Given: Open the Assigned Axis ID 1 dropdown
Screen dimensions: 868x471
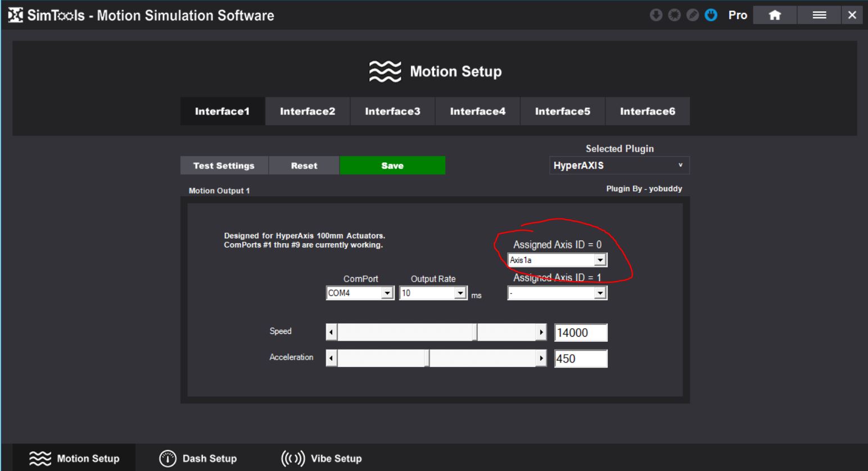Looking at the screenshot, I should click(x=557, y=293).
